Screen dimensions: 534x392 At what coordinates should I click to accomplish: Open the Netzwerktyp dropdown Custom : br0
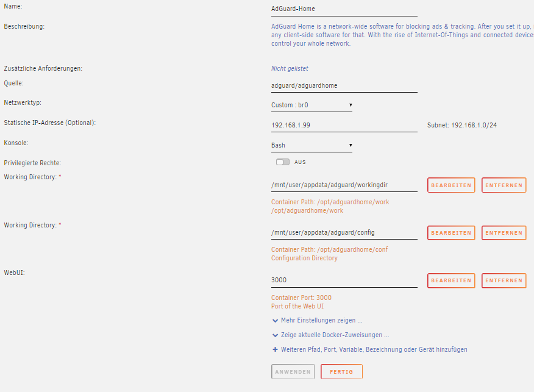point(311,105)
